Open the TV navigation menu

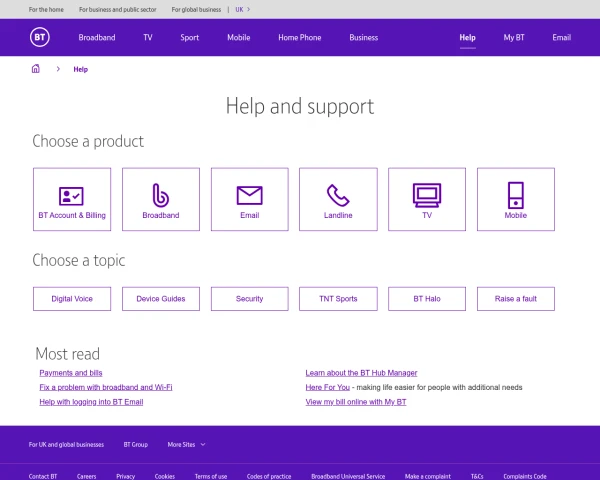pyautogui.click(x=148, y=38)
